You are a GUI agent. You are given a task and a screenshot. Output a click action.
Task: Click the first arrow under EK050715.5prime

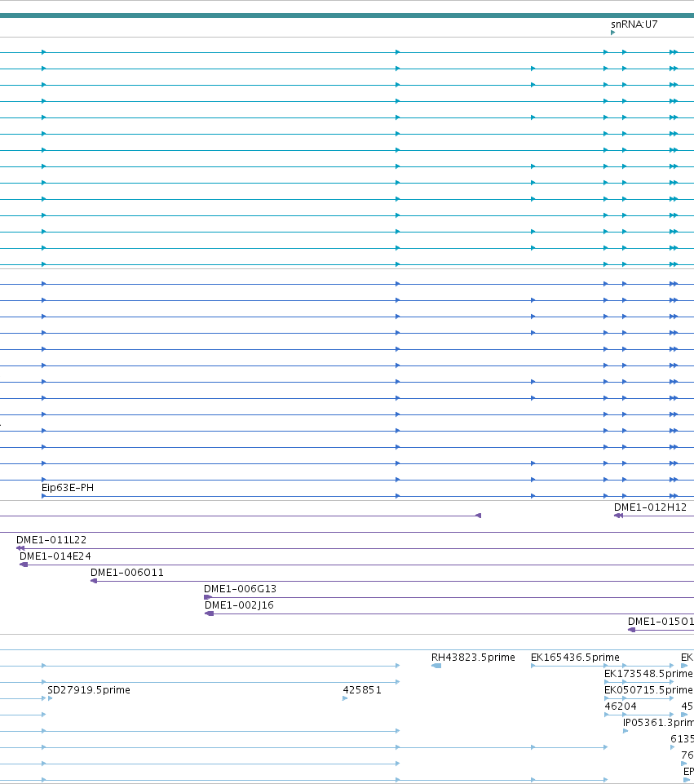click(607, 698)
